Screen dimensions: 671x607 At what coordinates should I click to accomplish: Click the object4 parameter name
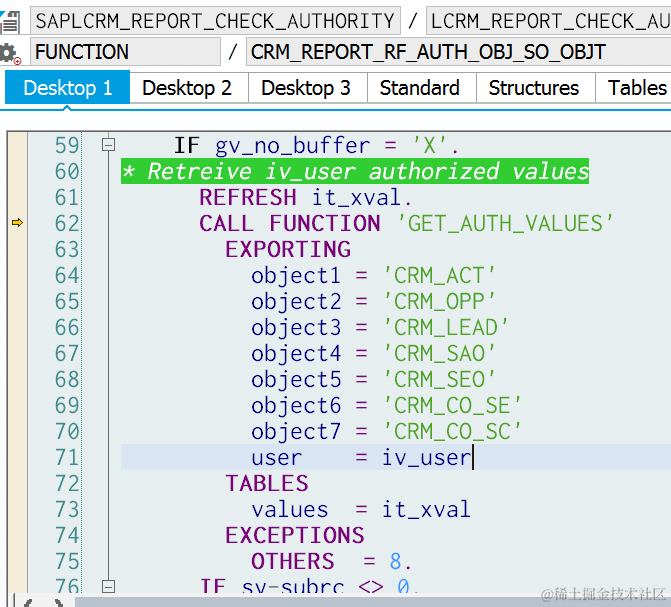(x=296, y=354)
